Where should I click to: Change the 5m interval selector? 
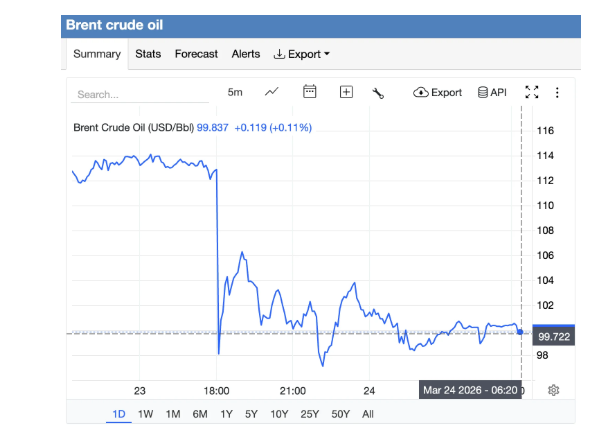235,92
